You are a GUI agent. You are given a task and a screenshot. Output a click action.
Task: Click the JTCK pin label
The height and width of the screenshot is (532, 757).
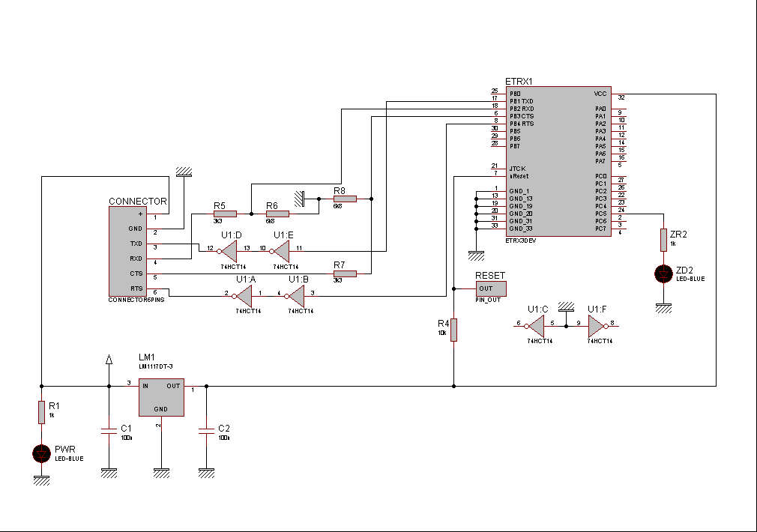coord(518,169)
